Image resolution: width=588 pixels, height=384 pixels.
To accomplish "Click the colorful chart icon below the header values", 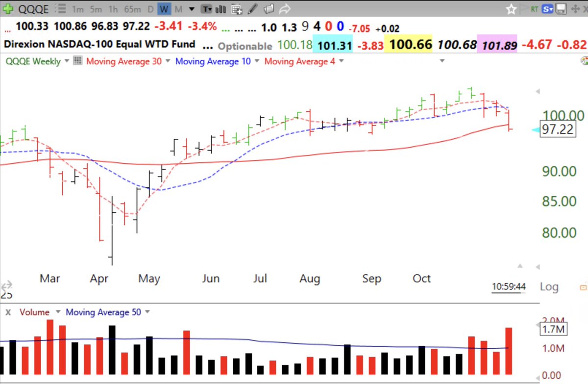I will [584, 61].
